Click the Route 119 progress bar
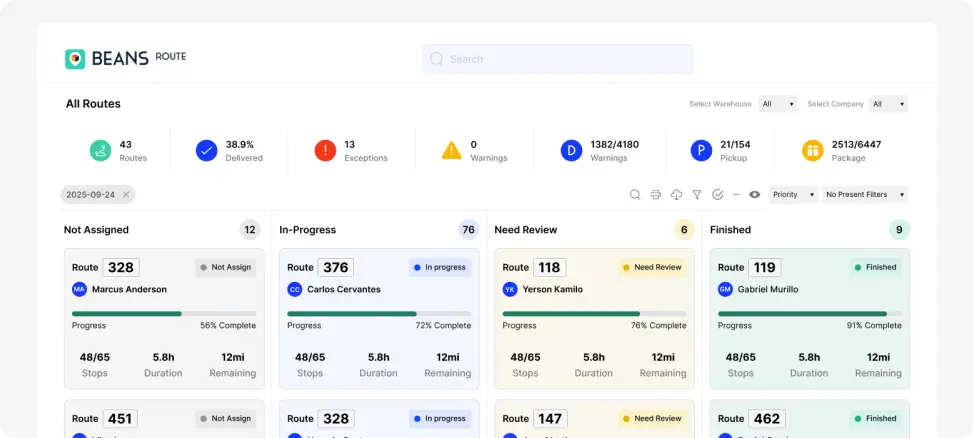Viewport: 974px width, 438px height. coord(809,314)
